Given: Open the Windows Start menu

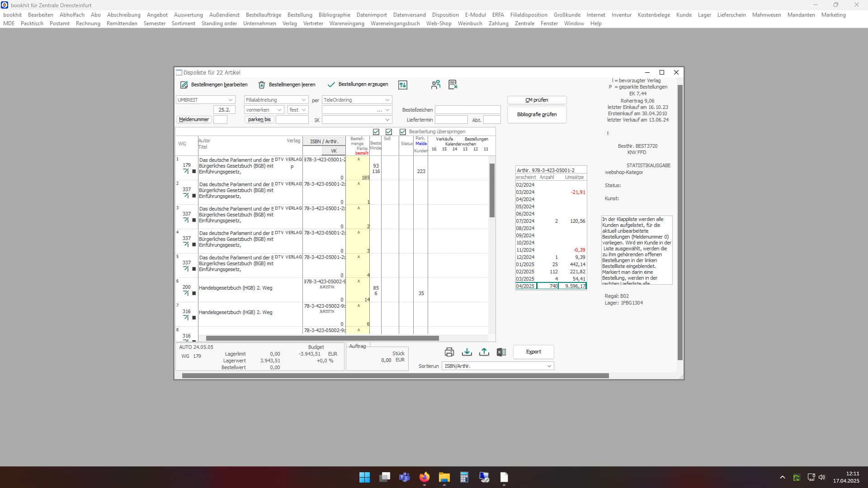Looking at the screenshot, I should (x=364, y=477).
